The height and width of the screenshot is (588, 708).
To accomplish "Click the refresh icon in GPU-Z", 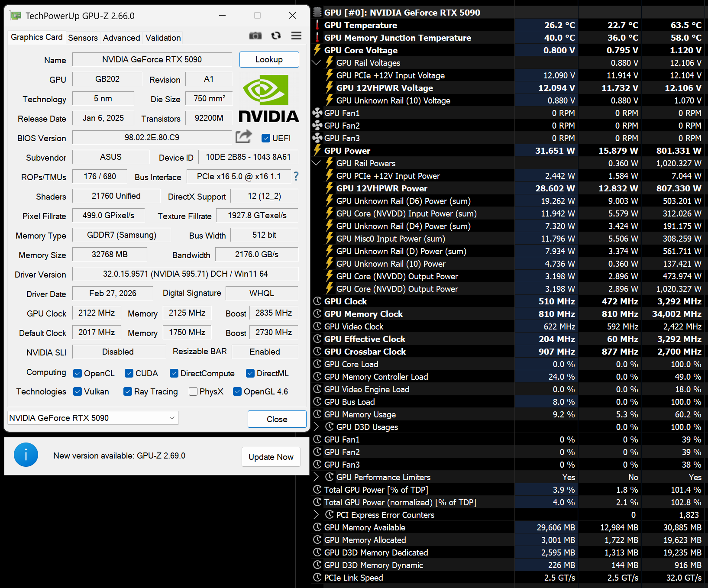I will click(276, 36).
